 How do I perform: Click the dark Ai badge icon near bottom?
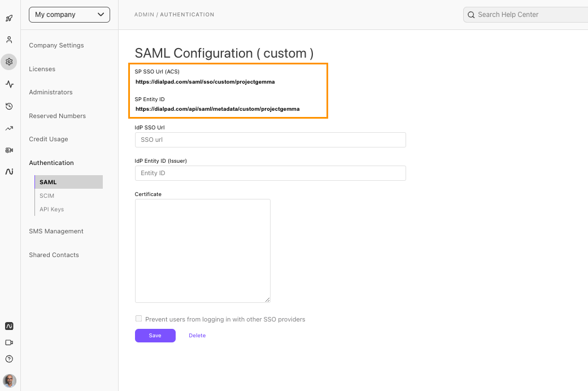(x=10, y=326)
